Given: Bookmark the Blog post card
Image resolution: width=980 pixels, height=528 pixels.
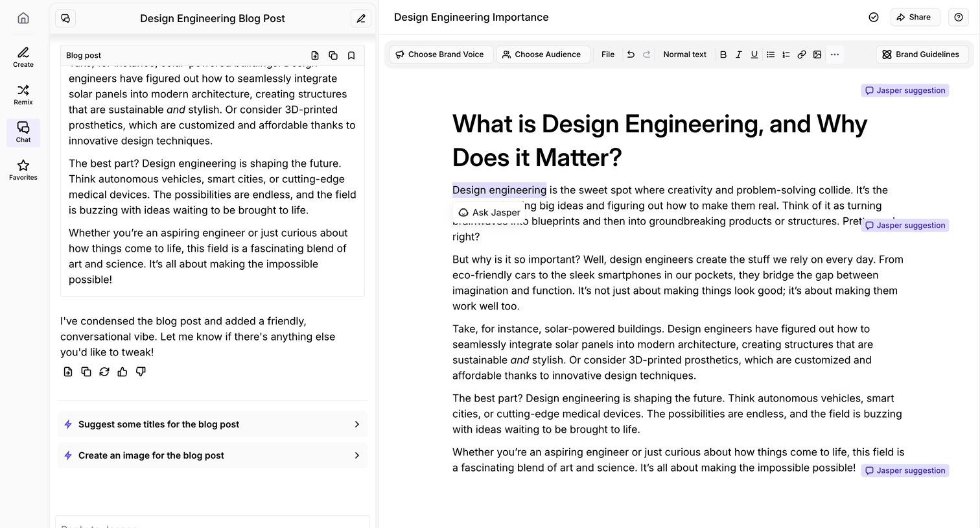Looking at the screenshot, I should coord(351,55).
